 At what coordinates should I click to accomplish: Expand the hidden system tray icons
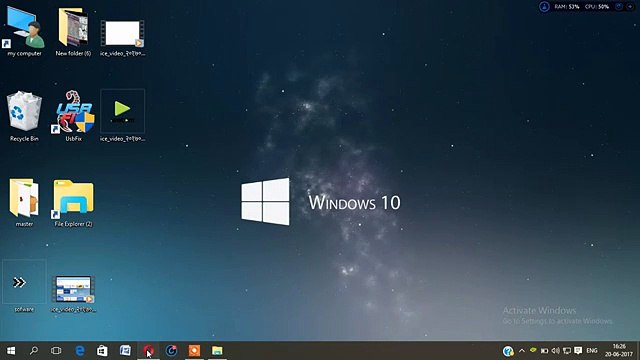[x=522, y=351]
